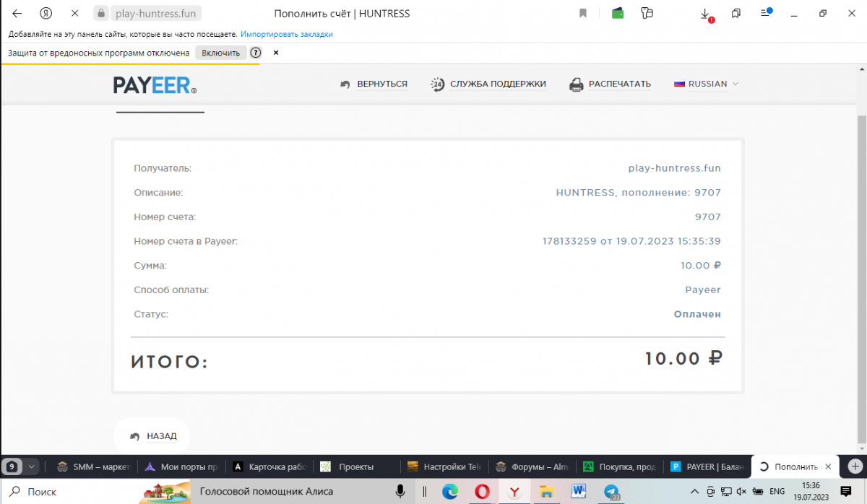
Task: Open Opera browser from the taskbar
Action: tap(482, 492)
